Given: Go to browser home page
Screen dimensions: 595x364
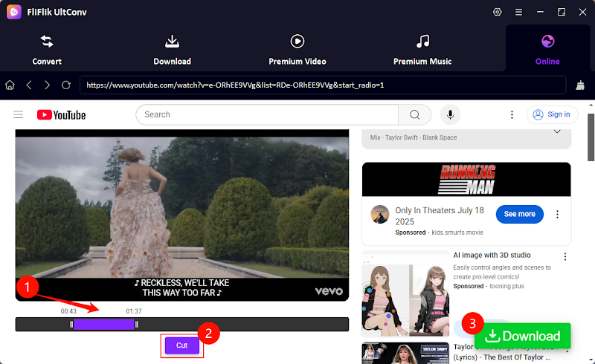Looking at the screenshot, I should [x=10, y=85].
